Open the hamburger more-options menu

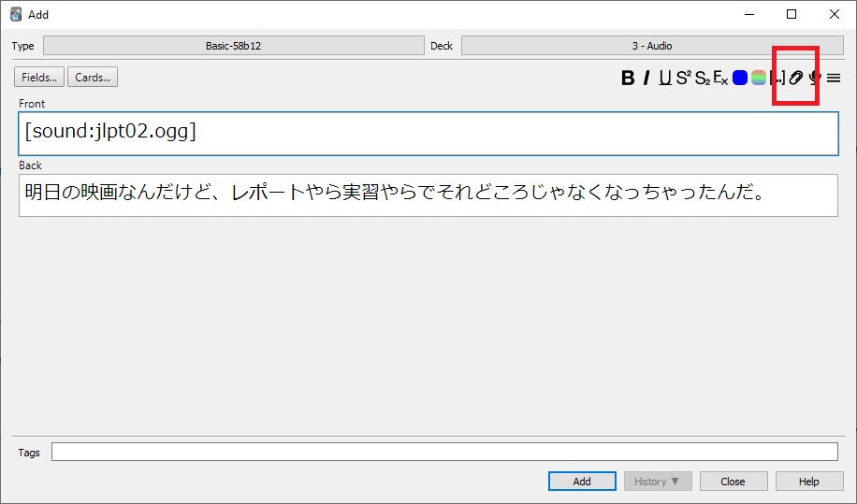833,79
